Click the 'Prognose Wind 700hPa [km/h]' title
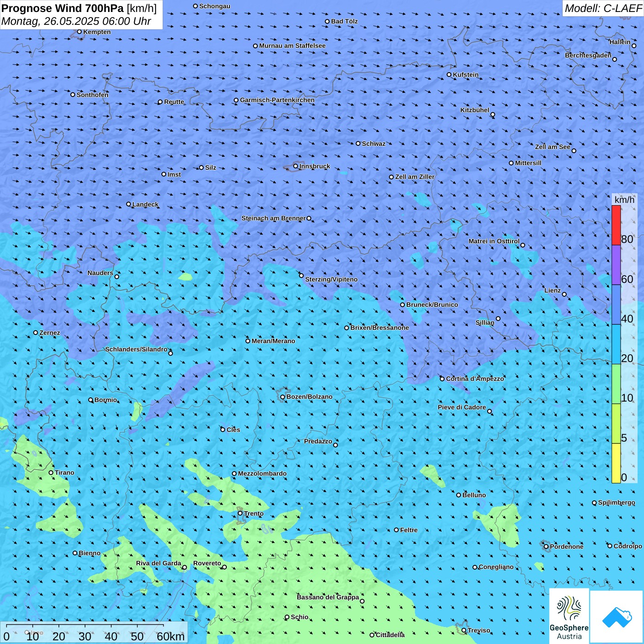Image resolution: width=644 pixels, height=644 pixels. 79,8
